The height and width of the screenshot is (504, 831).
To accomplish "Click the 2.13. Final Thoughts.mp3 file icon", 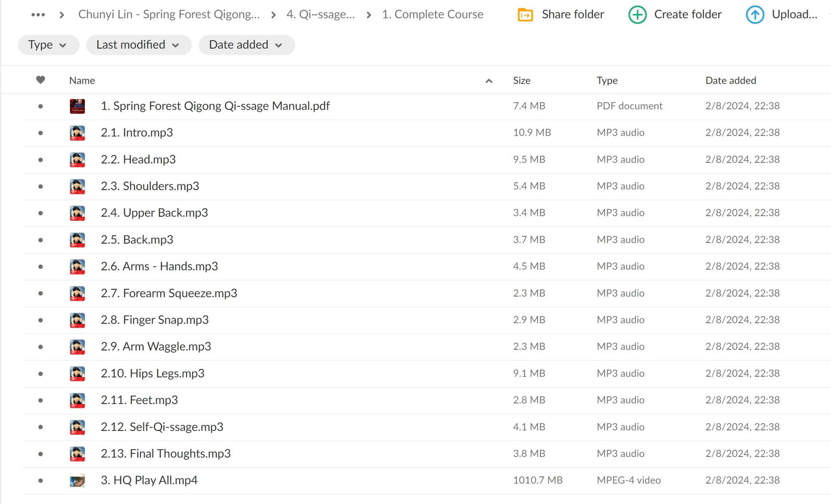I will click(77, 454).
